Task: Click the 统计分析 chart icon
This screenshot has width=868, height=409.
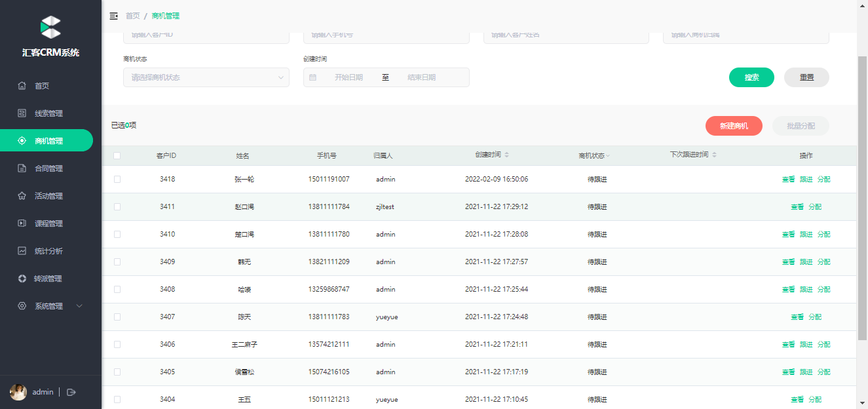Action: pyautogui.click(x=22, y=251)
